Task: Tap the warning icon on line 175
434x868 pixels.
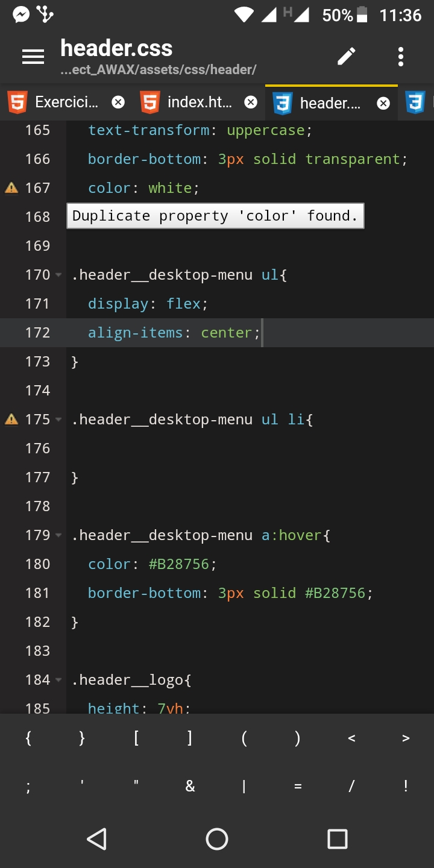Action: pos(11,420)
